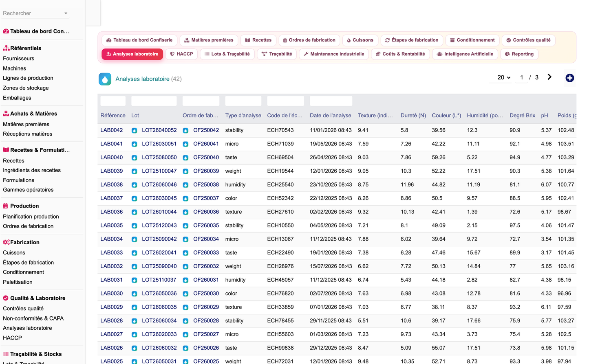
Task: Open the Intelligence Artificielle tab
Action: pyautogui.click(x=465, y=54)
